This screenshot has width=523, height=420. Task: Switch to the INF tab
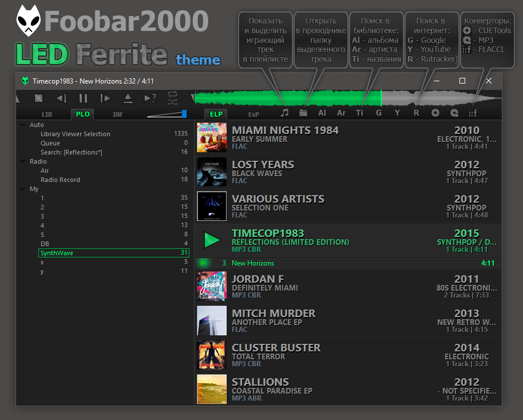118,114
